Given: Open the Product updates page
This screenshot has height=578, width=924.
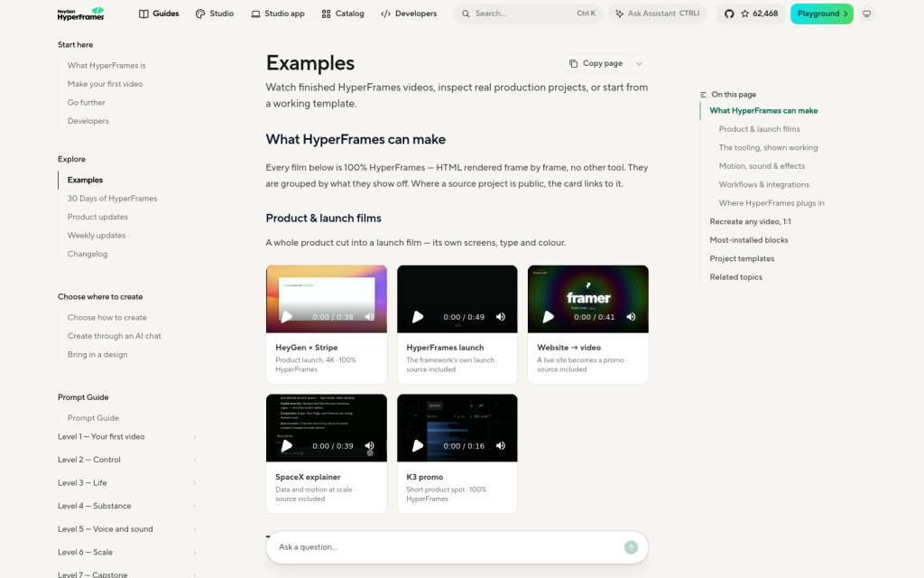Looking at the screenshot, I should (x=97, y=217).
